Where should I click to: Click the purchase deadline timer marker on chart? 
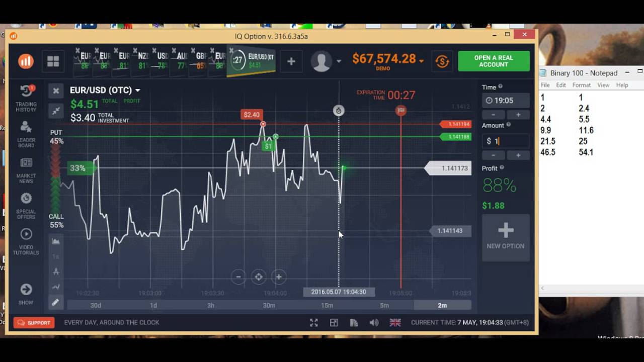pyautogui.click(x=339, y=111)
